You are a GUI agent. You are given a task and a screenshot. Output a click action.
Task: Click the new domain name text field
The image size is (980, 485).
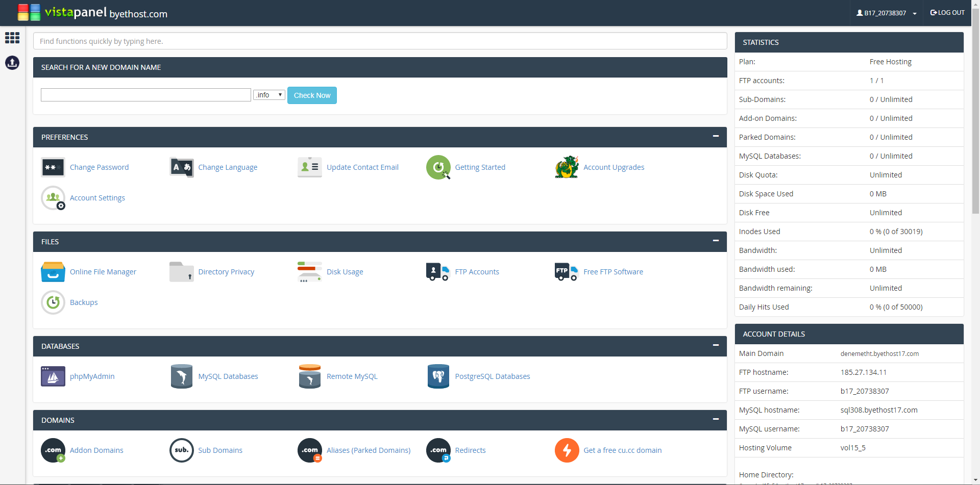[x=146, y=95]
